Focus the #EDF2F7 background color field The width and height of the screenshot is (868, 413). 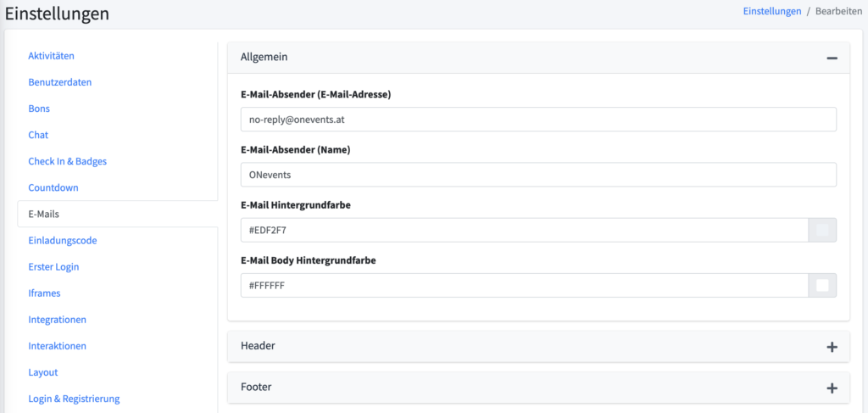[523, 230]
